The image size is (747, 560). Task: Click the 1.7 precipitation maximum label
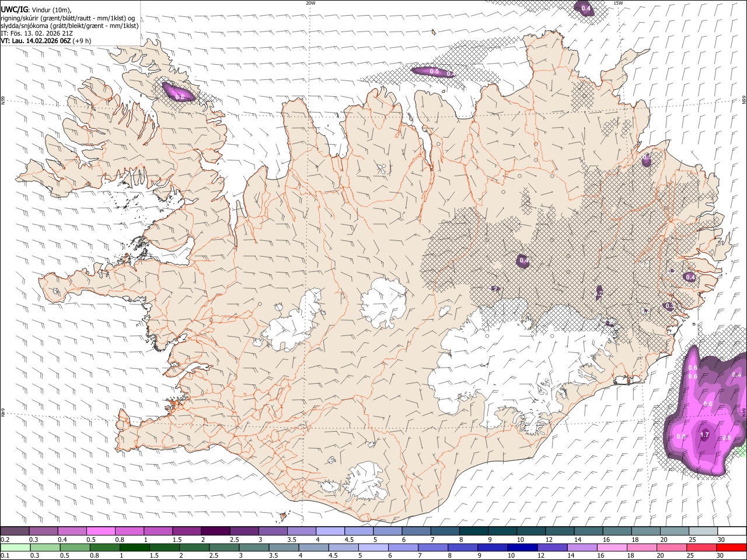coord(704,435)
